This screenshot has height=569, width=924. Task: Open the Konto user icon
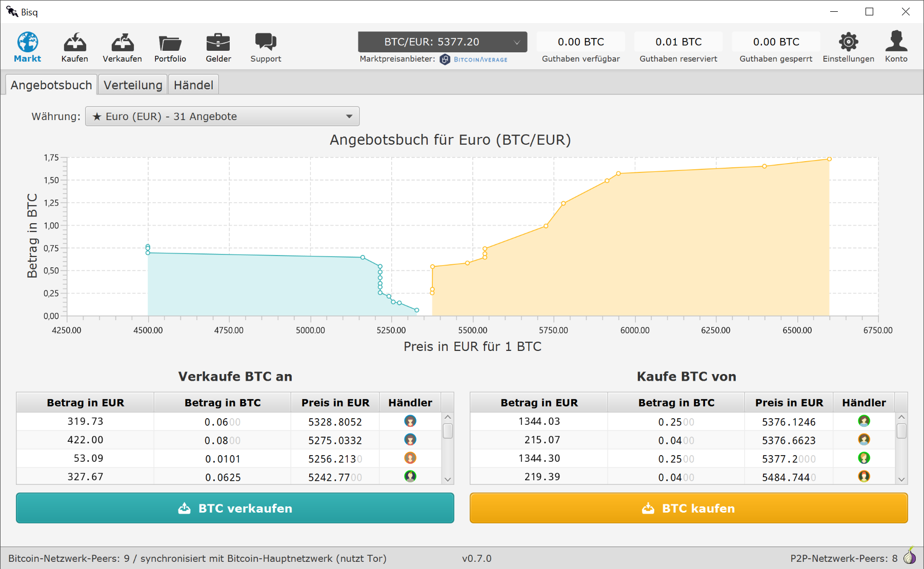pyautogui.click(x=896, y=41)
